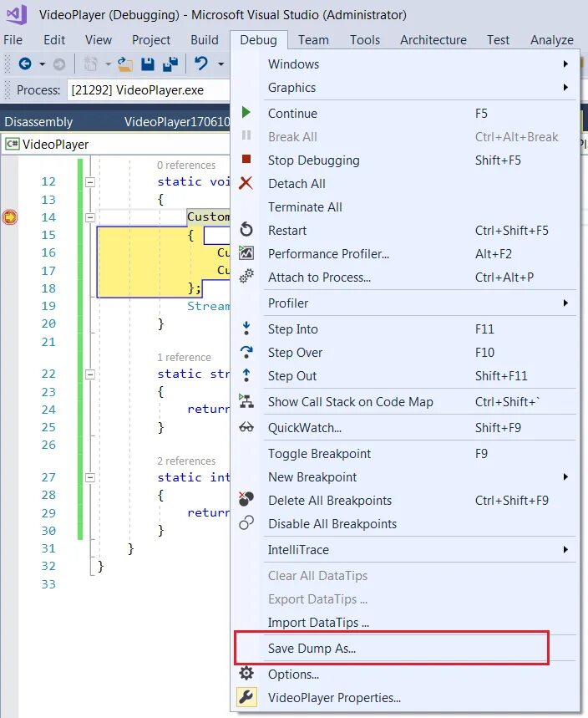Image resolution: width=588 pixels, height=718 pixels.
Task: Open the VideoPlayer class navigation dropdown
Action: 117,145
